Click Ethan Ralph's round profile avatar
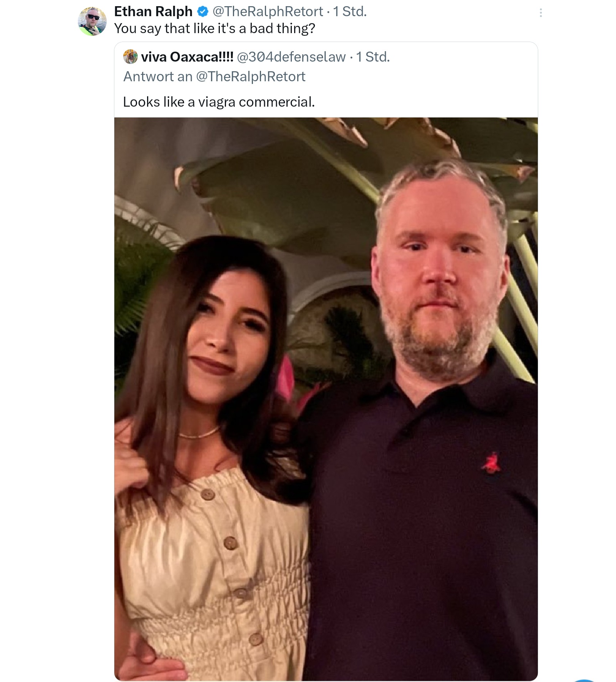The height and width of the screenshot is (682, 616). (92, 21)
